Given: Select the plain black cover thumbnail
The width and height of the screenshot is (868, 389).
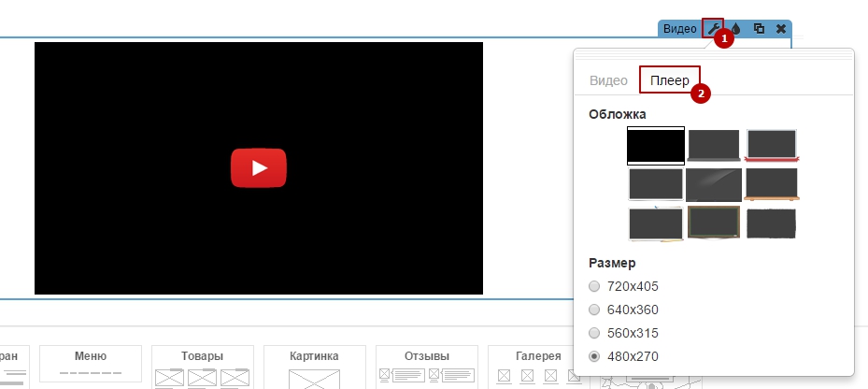Looking at the screenshot, I should [655, 146].
